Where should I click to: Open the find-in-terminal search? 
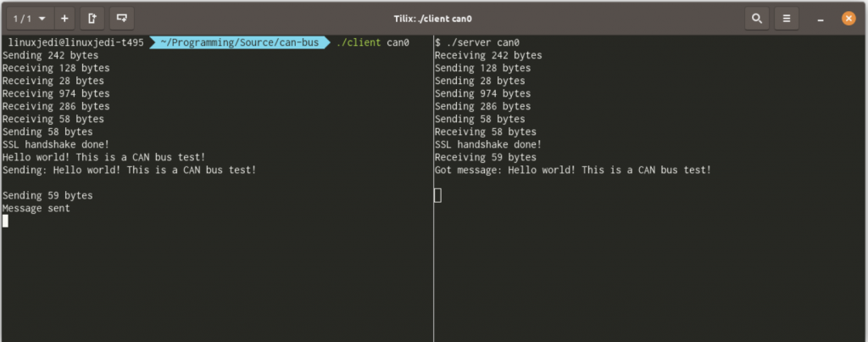pyautogui.click(x=757, y=19)
